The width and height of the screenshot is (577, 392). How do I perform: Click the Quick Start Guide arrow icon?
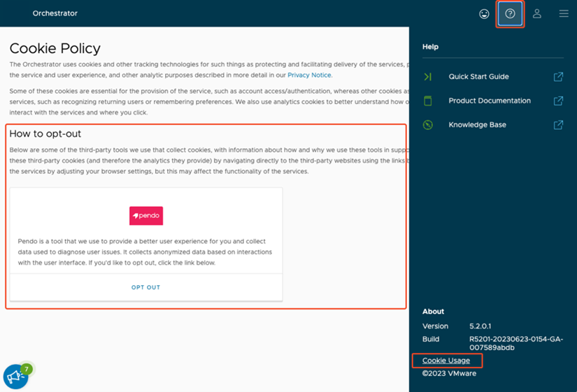pyautogui.click(x=428, y=77)
